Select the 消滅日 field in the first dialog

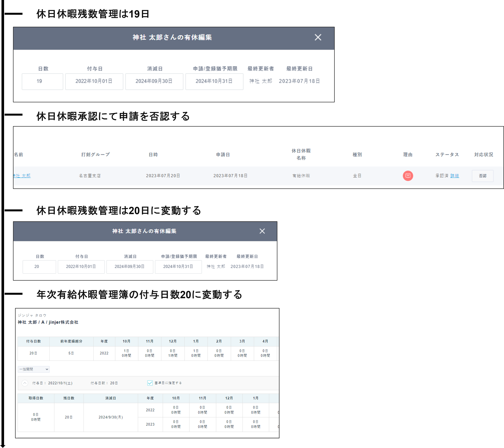point(154,81)
